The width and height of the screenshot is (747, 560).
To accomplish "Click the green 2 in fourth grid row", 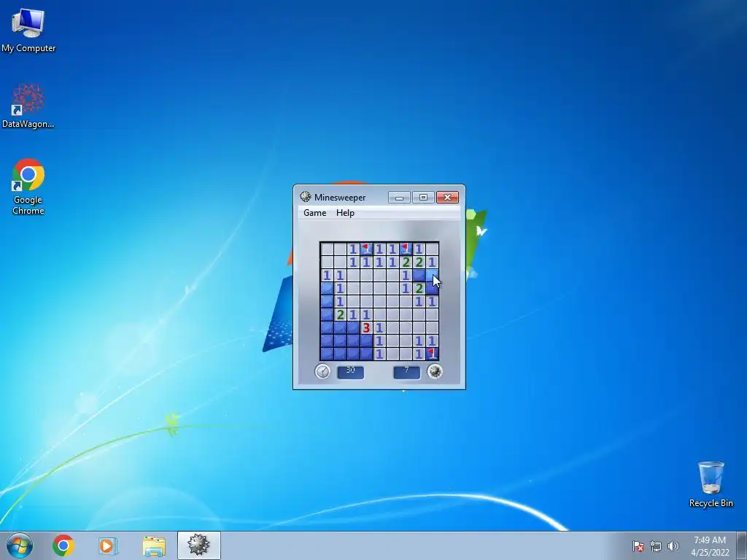I will click(419, 288).
